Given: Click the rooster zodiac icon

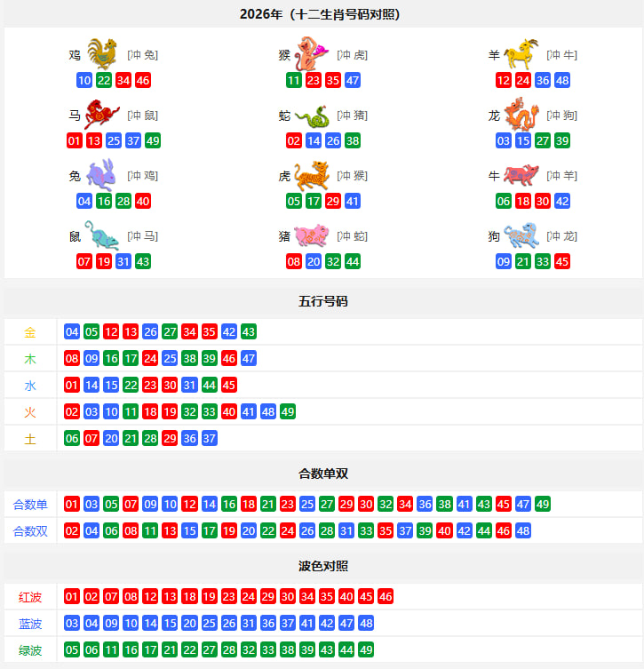Looking at the screenshot, I should tap(102, 54).
